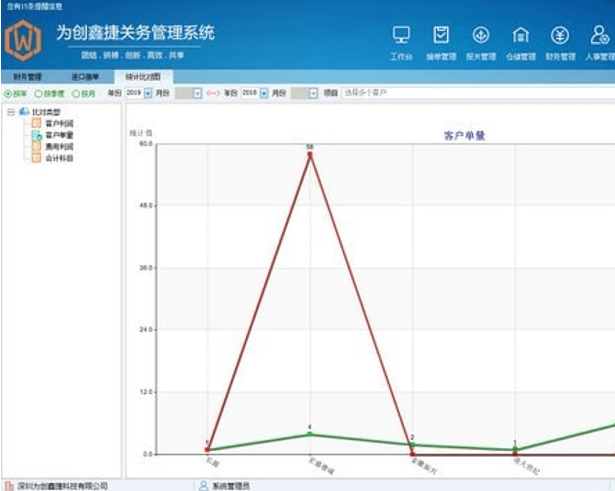Screen dimensions: 615x491
Task: Select the 按月 (by month) radio button
Action: coord(76,94)
